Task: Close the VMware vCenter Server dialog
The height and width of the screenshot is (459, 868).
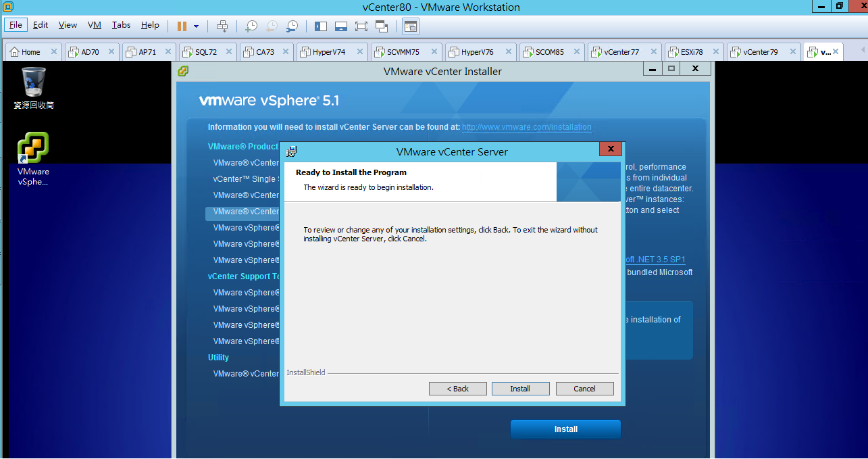Action: coord(611,149)
